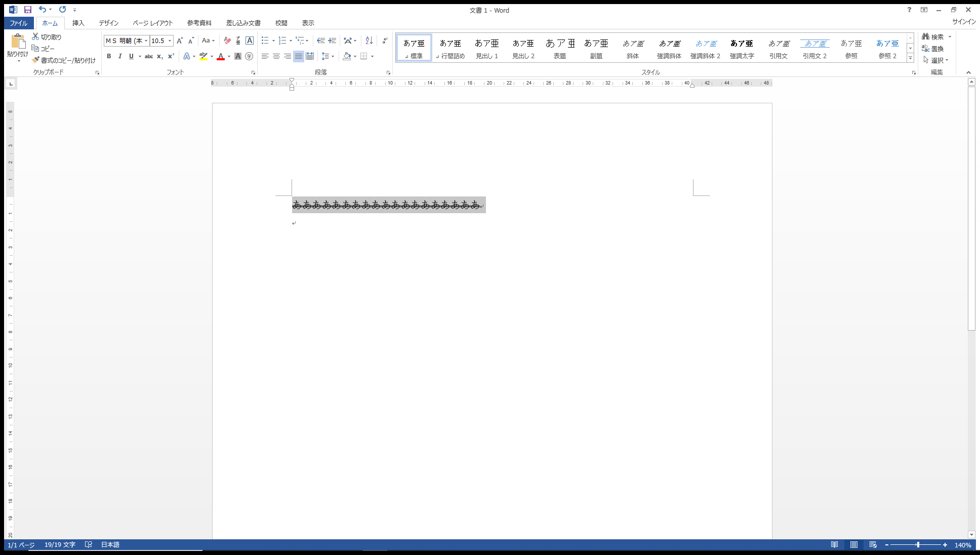Screen dimensions: 980x555
Task: Decrease indent of the paragraph
Action: pos(321,41)
